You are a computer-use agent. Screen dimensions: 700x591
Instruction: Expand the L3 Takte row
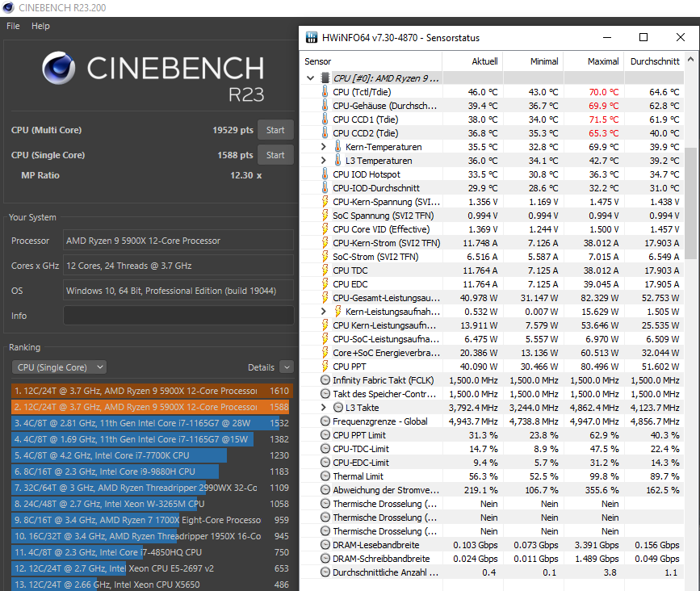[324, 408]
